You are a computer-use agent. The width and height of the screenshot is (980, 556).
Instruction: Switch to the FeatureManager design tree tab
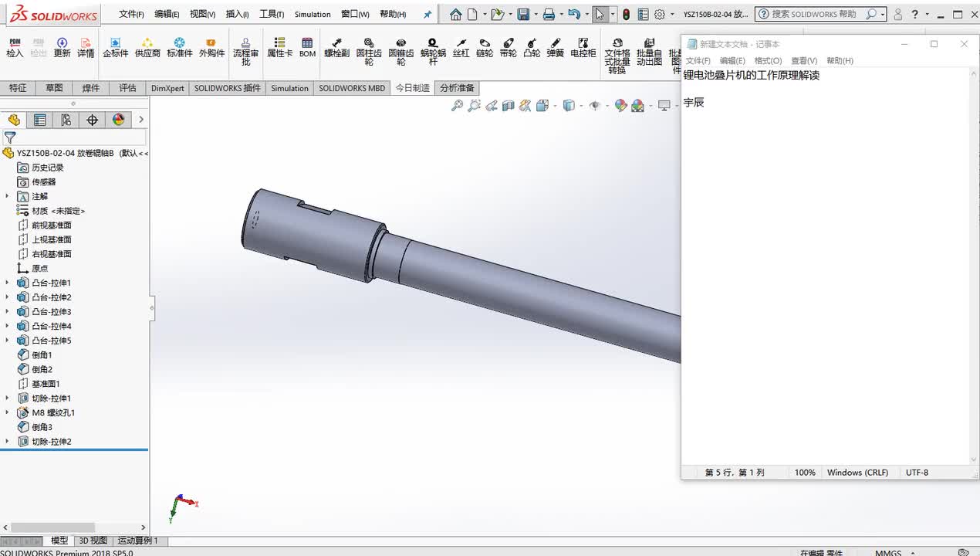14,120
